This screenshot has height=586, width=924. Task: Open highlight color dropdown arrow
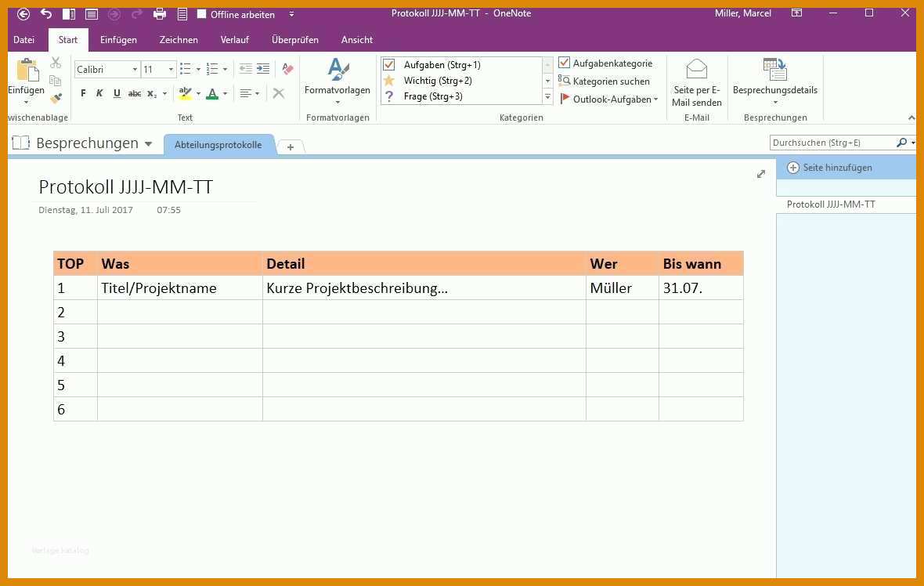tap(198, 93)
